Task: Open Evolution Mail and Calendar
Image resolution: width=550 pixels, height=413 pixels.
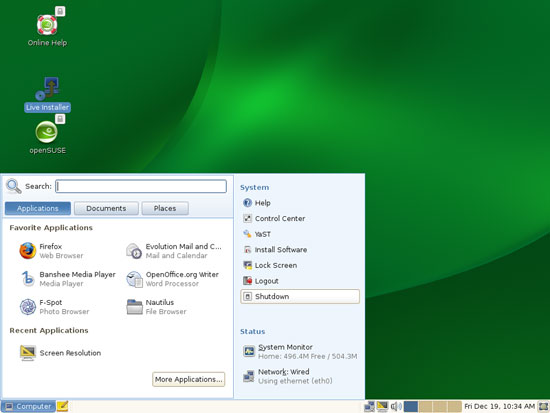Action: pyautogui.click(x=174, y=251)
